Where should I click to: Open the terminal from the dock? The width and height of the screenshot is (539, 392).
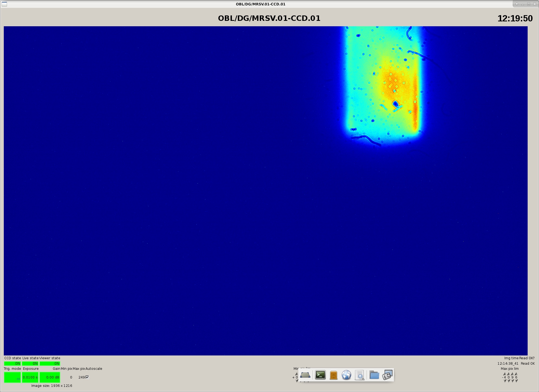pyautogui.click(x=320, y=375)
